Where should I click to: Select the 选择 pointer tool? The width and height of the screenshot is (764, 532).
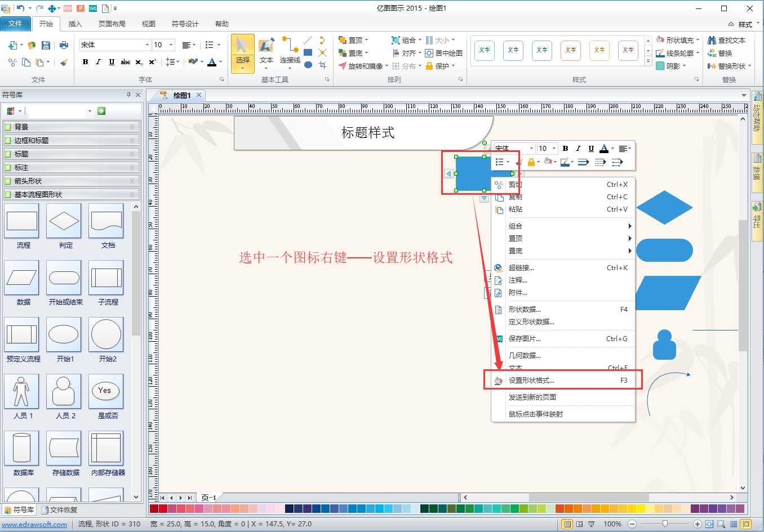click(243, 53)
